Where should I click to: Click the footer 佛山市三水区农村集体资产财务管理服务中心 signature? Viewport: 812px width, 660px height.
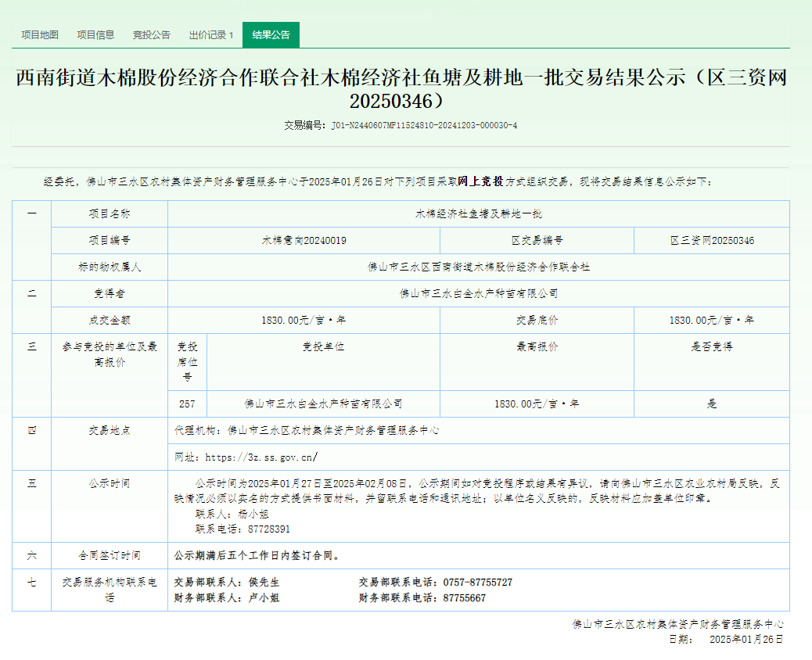click(678, 624)
